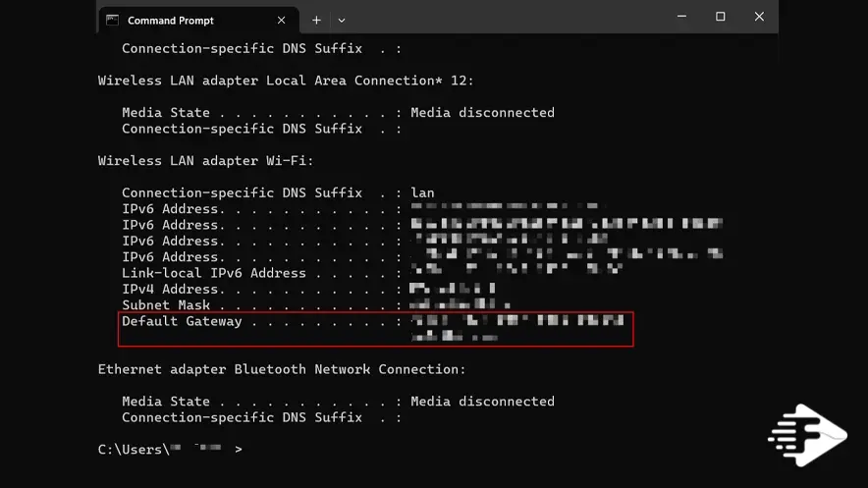Click the lan DNS suffix value
Screen dimensions: 868x488
pyautogui.click(x=422, y=193)
